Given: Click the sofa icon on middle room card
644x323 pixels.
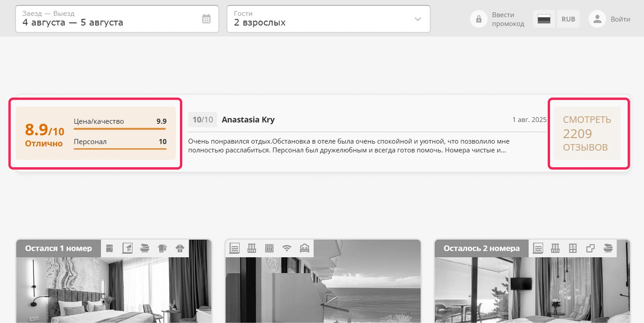Looking at the screenshot, I should tap(304, 248).
